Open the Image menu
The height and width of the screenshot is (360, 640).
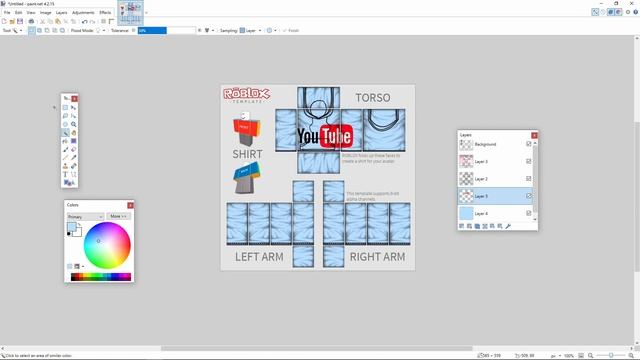(x=46, y=12)
